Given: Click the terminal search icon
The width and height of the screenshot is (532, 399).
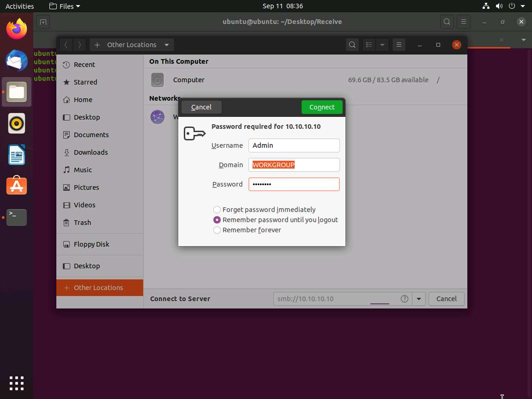Looking at the screenshot, I should click(447, 22).
